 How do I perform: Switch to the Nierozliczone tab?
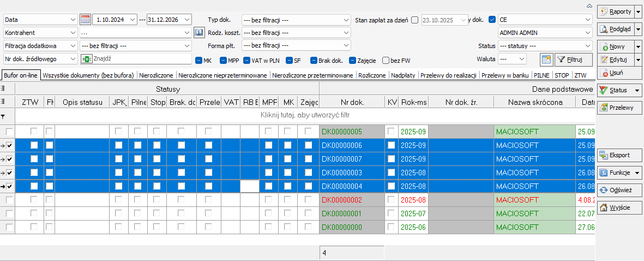[x=157, y=75]
